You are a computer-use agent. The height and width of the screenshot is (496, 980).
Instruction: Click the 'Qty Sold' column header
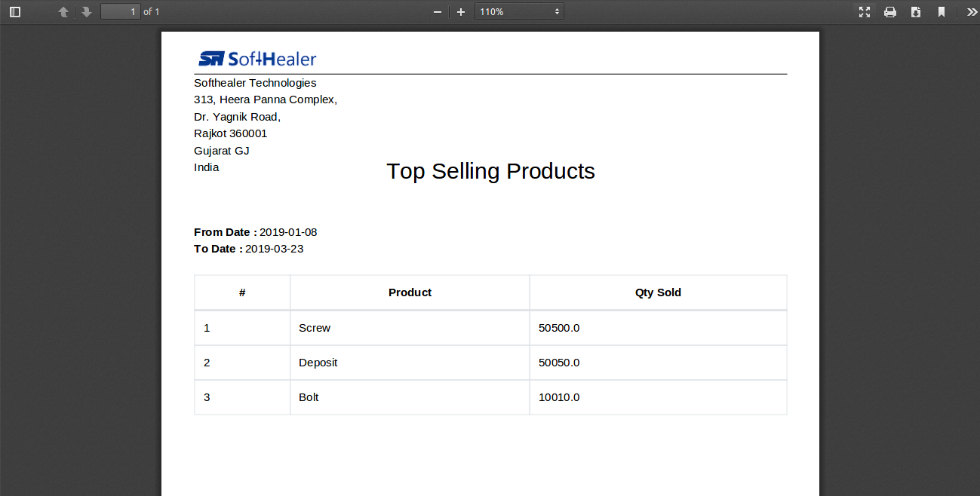[x=658, y=292]
